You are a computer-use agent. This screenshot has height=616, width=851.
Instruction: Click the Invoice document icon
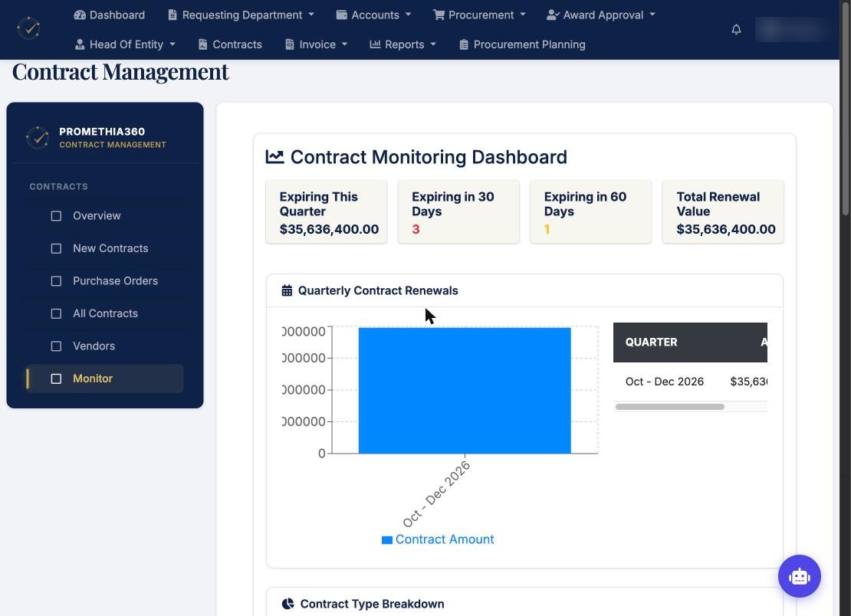coord(290,44)
